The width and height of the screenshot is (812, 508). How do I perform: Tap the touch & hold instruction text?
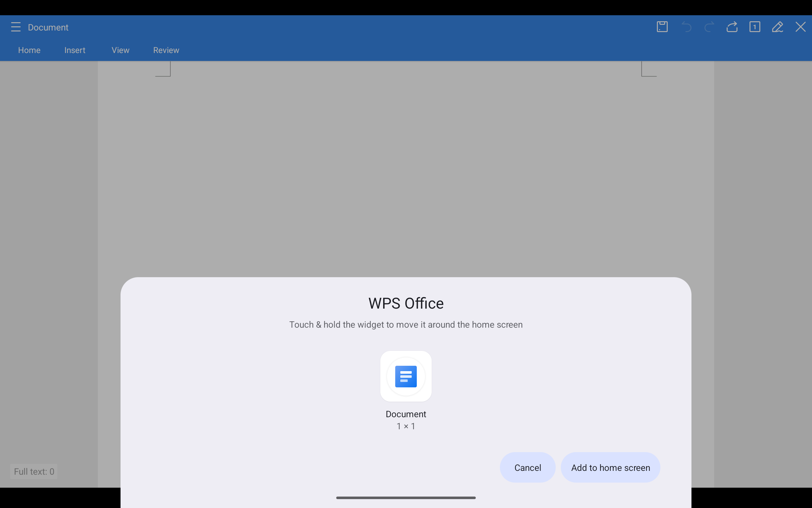[406, 324]
